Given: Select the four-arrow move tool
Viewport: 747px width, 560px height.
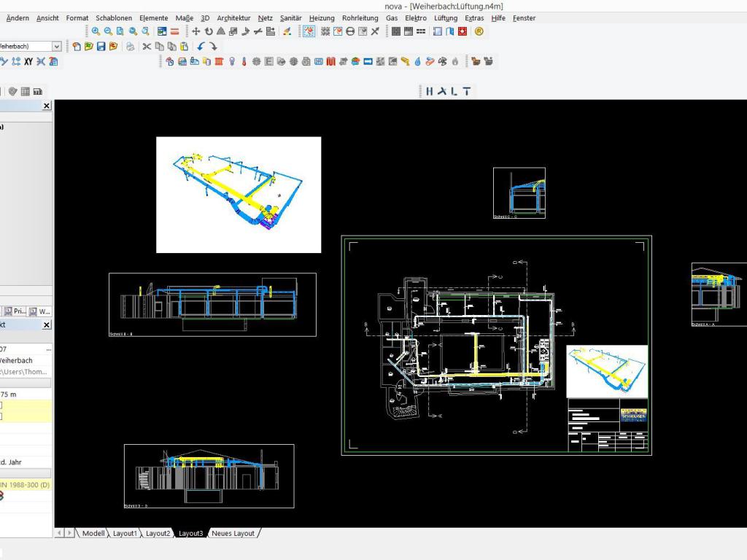Looking at the screenshot, I should tap(196, 31).
